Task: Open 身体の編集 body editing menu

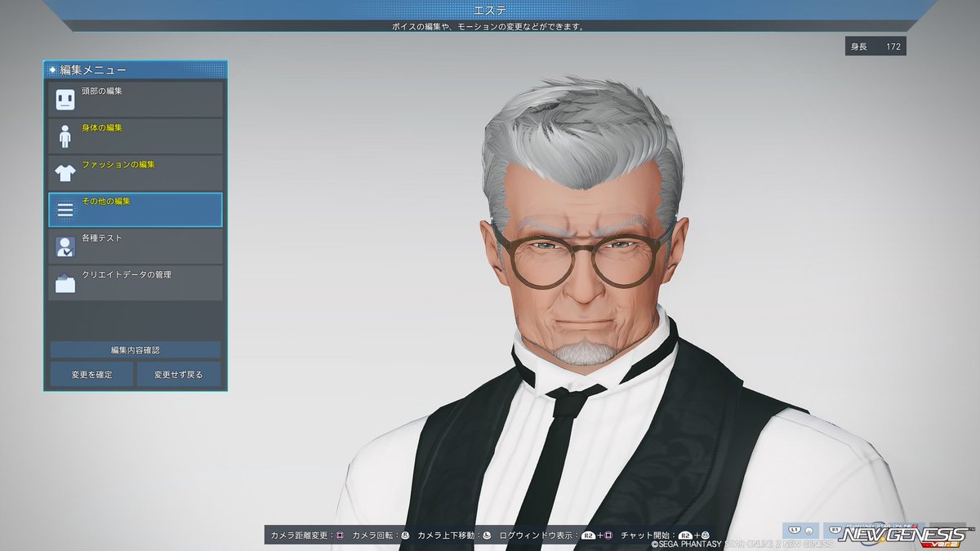Action: point(136,136)
